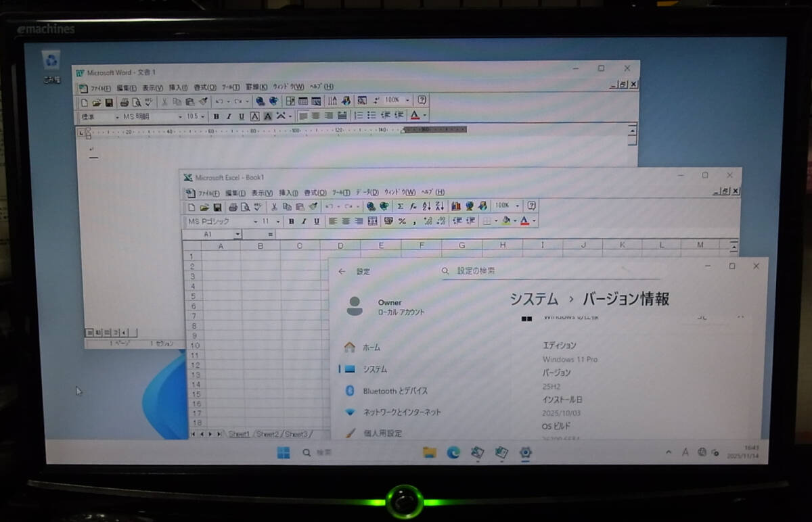Toggle Underline in Word formatting toolbar
Image resolution: width=812 pixels, height=522 pixels.
[242, 116]
